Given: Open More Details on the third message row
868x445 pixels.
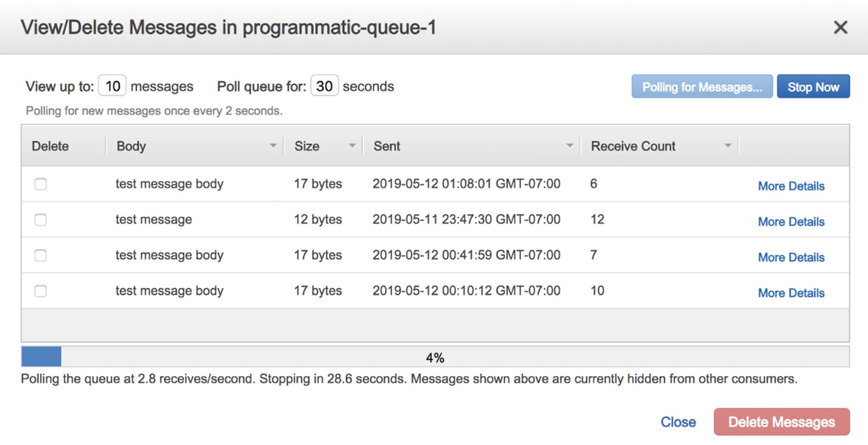Looking at the screenshot, I should [x=791, y=257].
